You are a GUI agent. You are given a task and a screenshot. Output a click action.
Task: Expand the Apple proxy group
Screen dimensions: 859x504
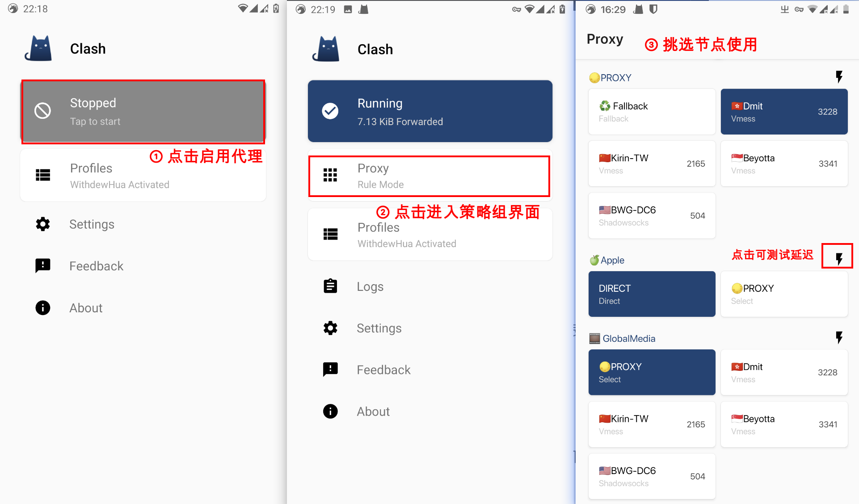[611, 260]
